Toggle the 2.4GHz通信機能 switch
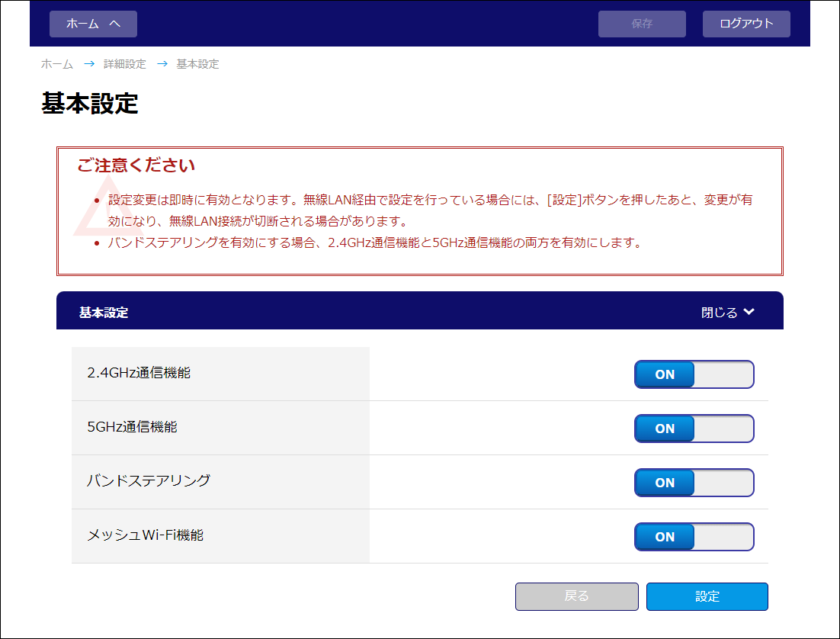Screen dimensions: 840x639 coord(694,374)
